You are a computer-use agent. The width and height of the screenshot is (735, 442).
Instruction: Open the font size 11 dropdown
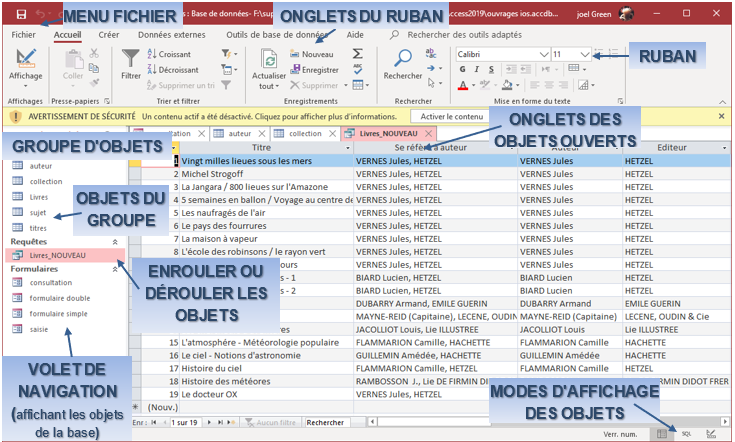585,54
